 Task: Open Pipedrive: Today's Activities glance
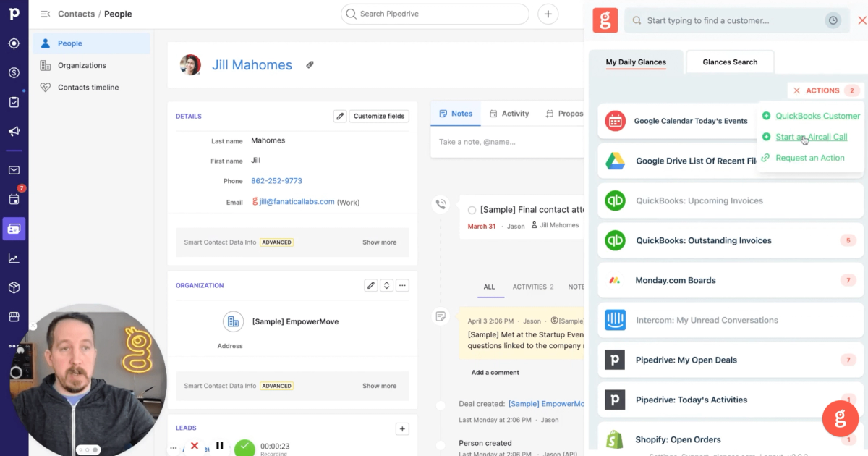(730, 400)
